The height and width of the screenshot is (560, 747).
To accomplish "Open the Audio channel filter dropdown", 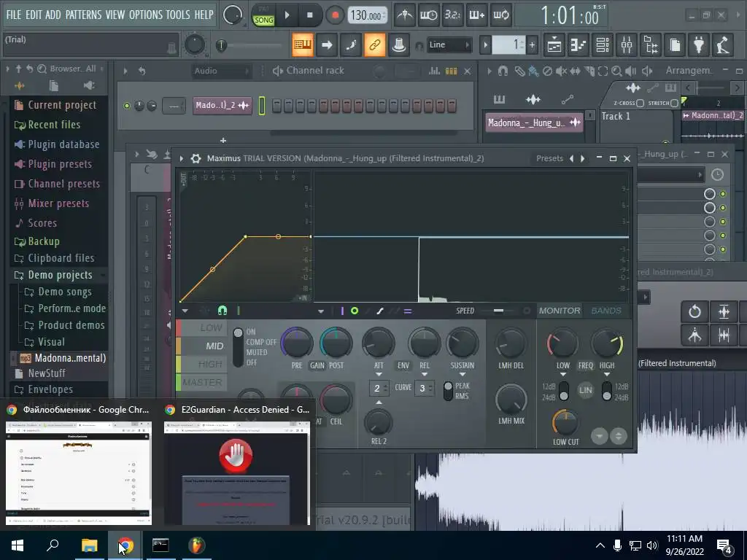I will point(221,71).
